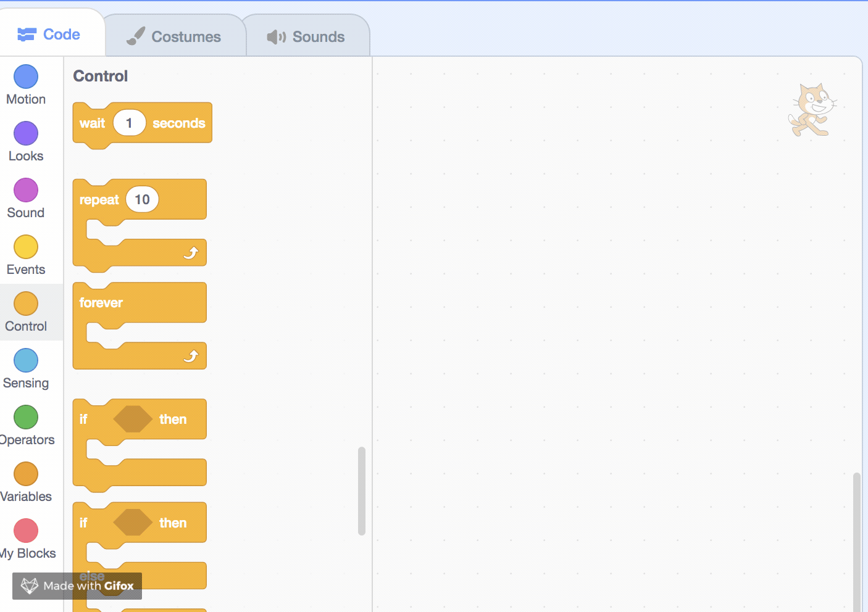Select the wait 1 seconds block
Image resolution: width=868 pixels, height=612 pixels.
[93, 123]
